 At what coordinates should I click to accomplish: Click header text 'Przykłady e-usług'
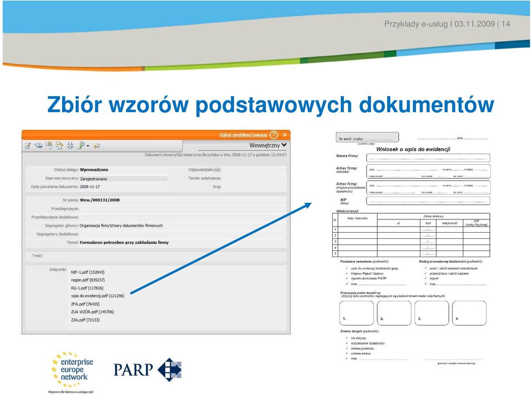point(416,24)
